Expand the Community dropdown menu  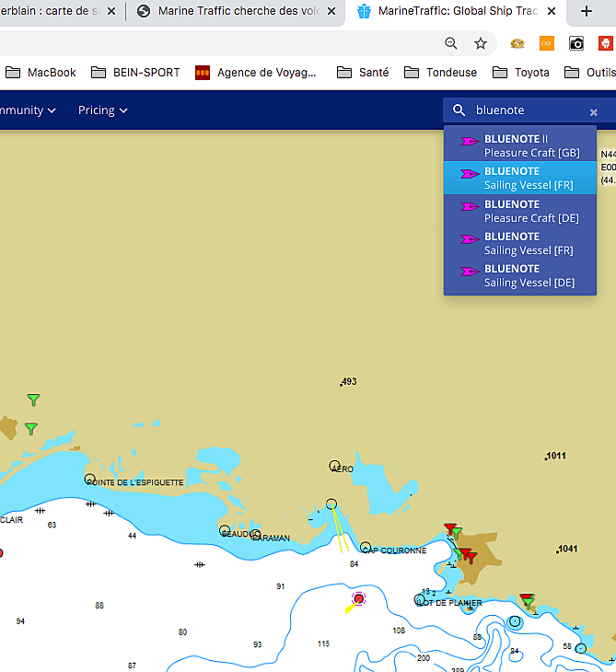tap(29, 110)
